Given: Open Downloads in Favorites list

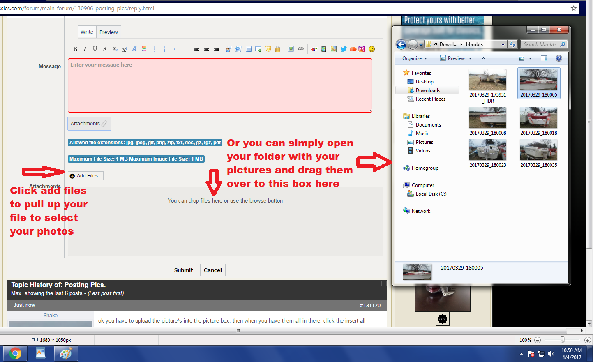Looking at the screenshot, I should click(x=427, y=90).
